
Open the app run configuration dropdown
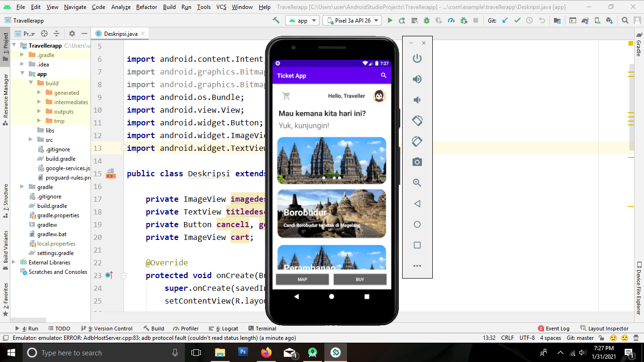coord(302,21)
